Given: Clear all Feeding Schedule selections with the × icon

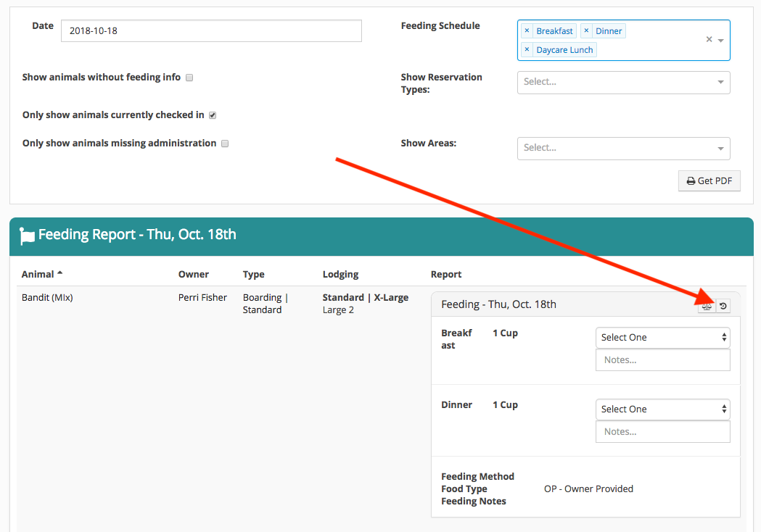Looking at the screenshot, I should coord(709,40).
